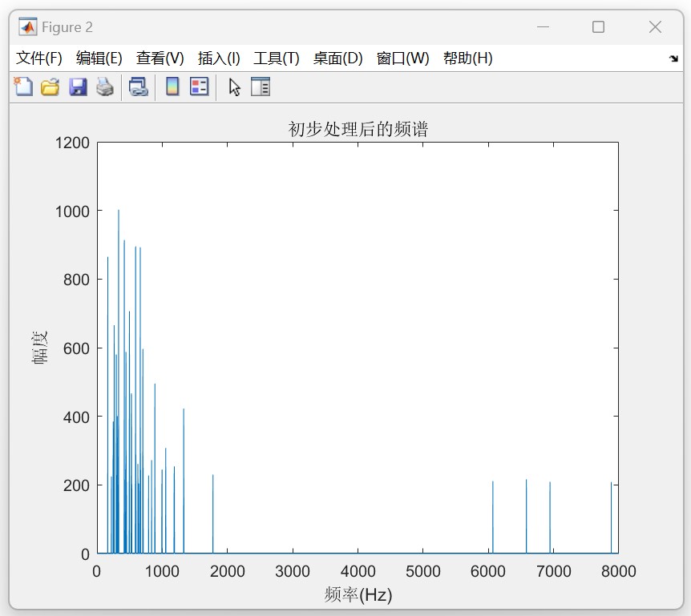691x616 pixels.
Task: Click the MATLAB logo in title bar
Action: tap(28, 27)
